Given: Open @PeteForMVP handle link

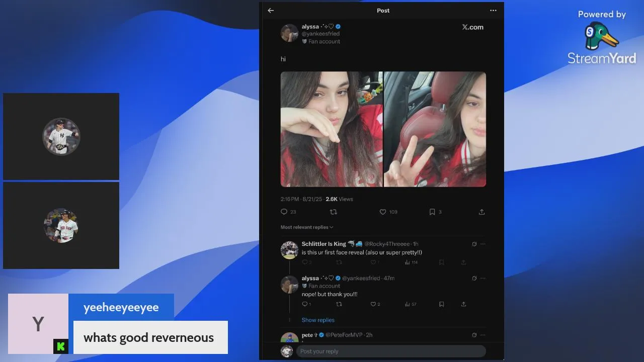Looking at the screenshot, I should point(344,335).
